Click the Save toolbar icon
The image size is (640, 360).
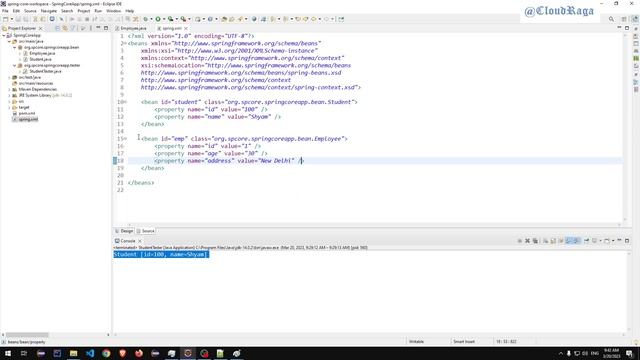[18, 19]
